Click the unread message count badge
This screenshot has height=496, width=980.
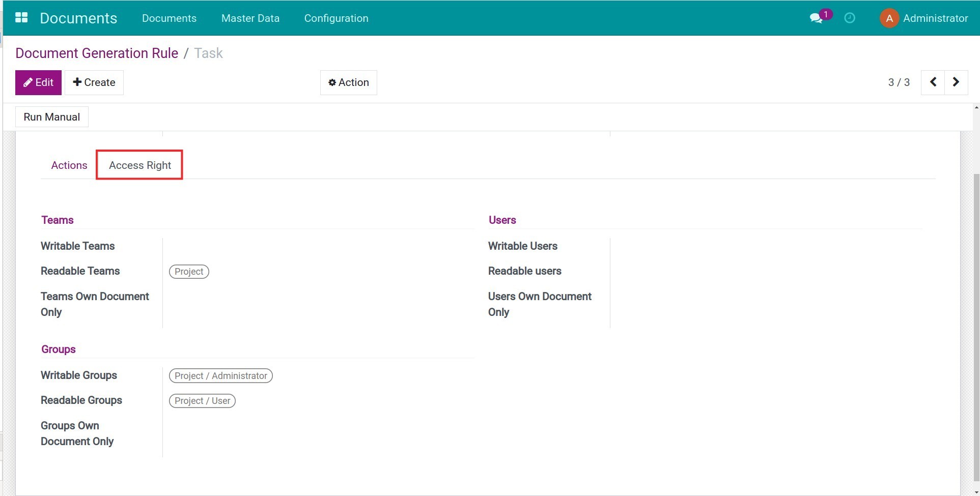click(826, 14)
